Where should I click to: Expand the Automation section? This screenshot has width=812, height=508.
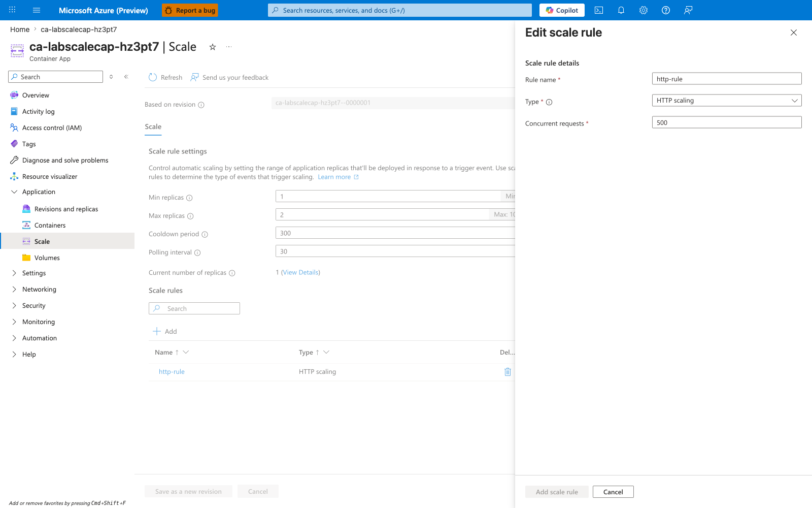(14, 338)
